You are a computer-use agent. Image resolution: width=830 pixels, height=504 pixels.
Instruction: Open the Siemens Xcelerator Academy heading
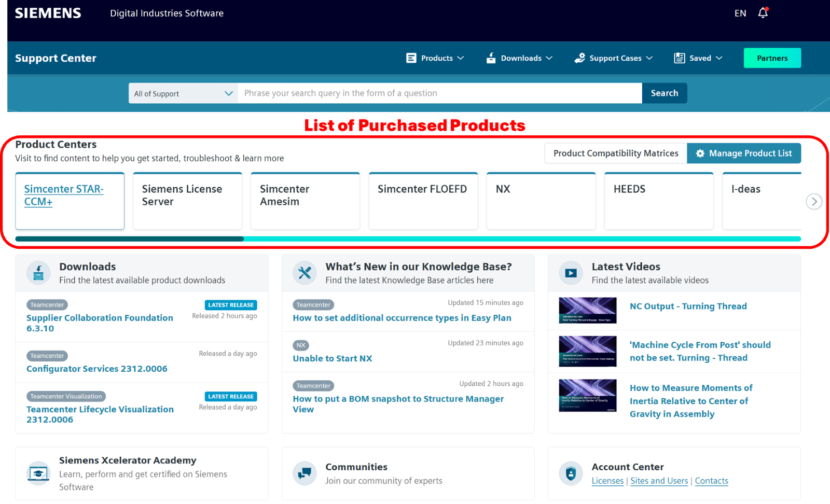[128, 460]
